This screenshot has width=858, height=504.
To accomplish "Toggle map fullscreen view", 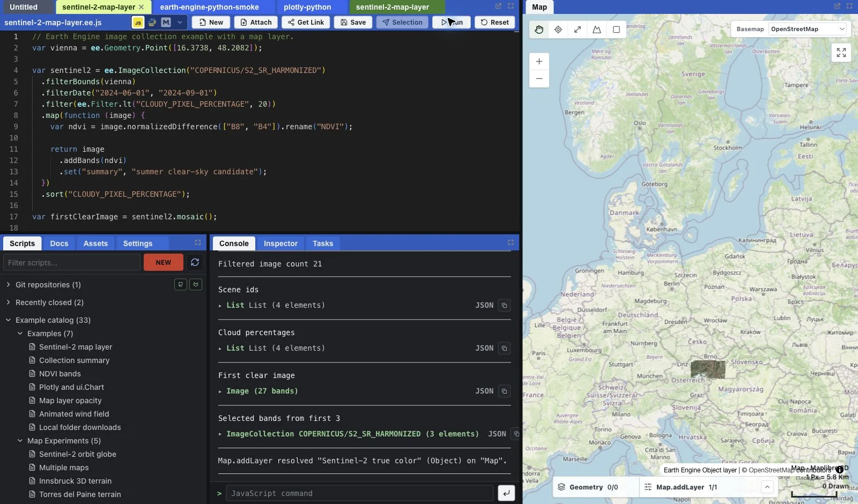I will click(841, 53).
